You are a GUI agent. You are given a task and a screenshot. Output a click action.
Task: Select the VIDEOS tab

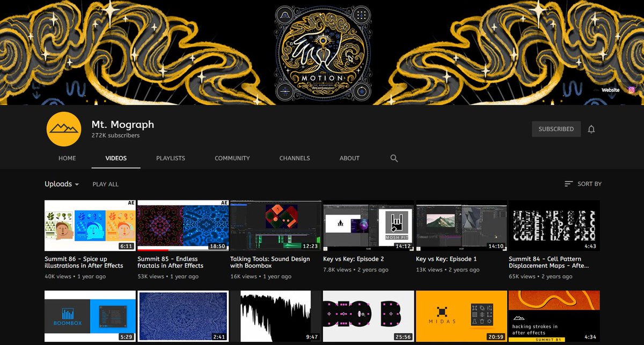tap(116, 159)
